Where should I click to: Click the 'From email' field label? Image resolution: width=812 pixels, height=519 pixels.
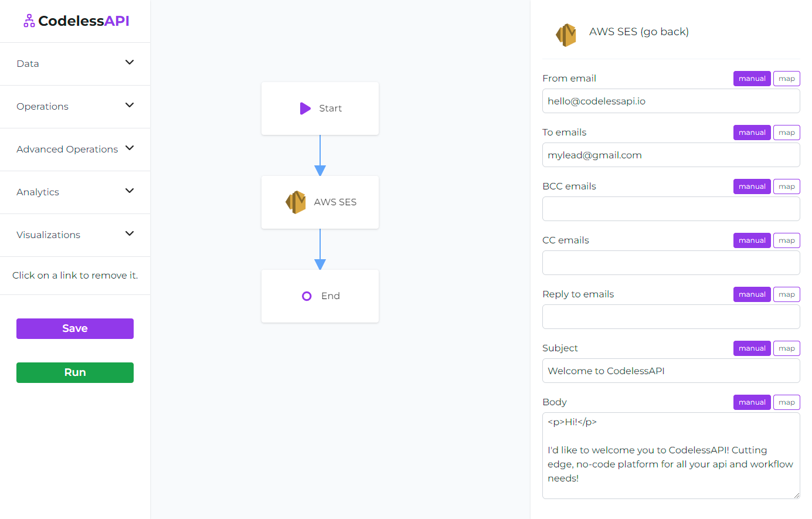pos(569,79)
